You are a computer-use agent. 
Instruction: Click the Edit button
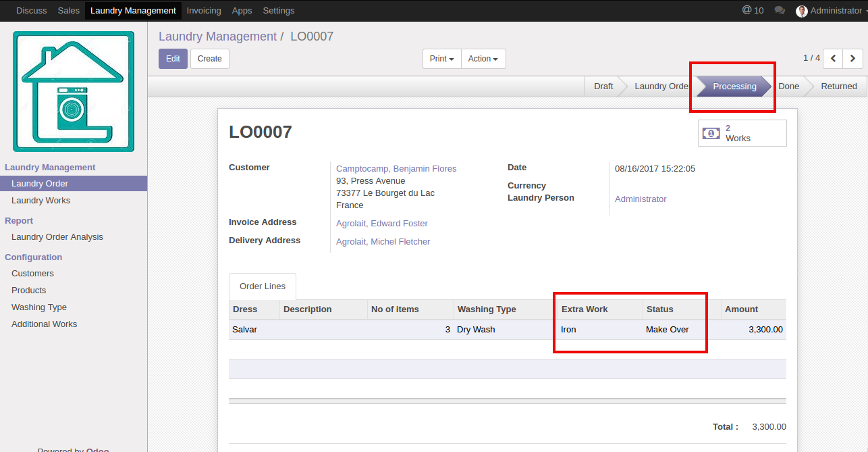click(173, 59)
